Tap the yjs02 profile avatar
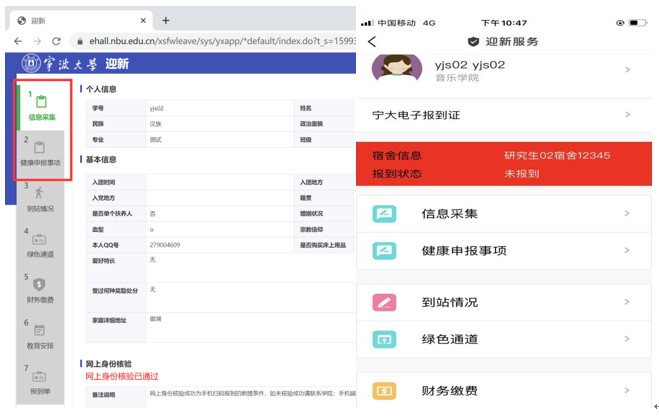The image size is (659, 418). [x=398, y=70]
